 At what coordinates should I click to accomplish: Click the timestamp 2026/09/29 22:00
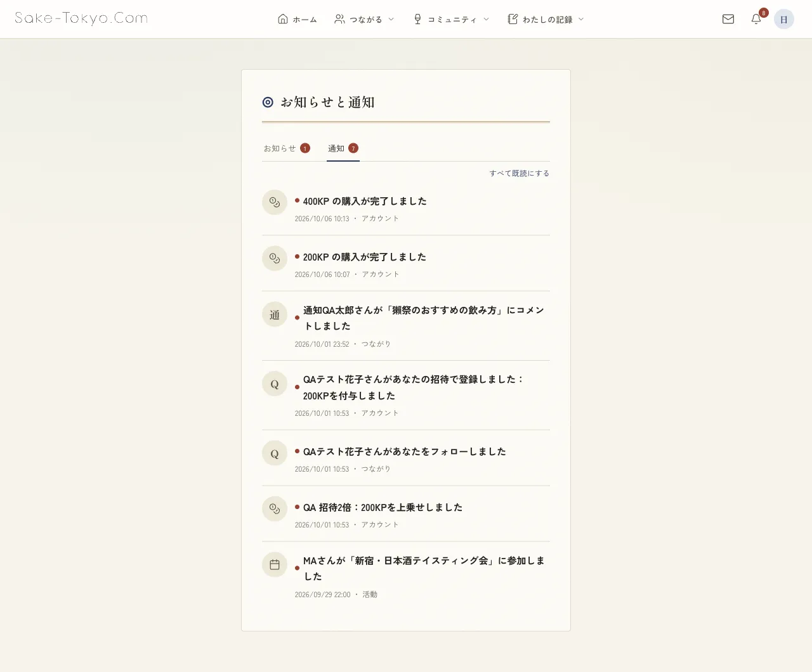click(322, 595)
